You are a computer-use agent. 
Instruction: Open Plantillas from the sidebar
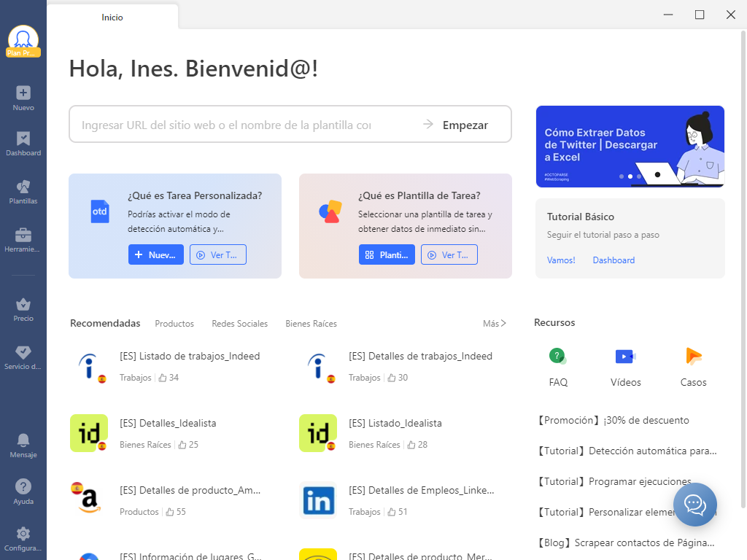[23, 192]
